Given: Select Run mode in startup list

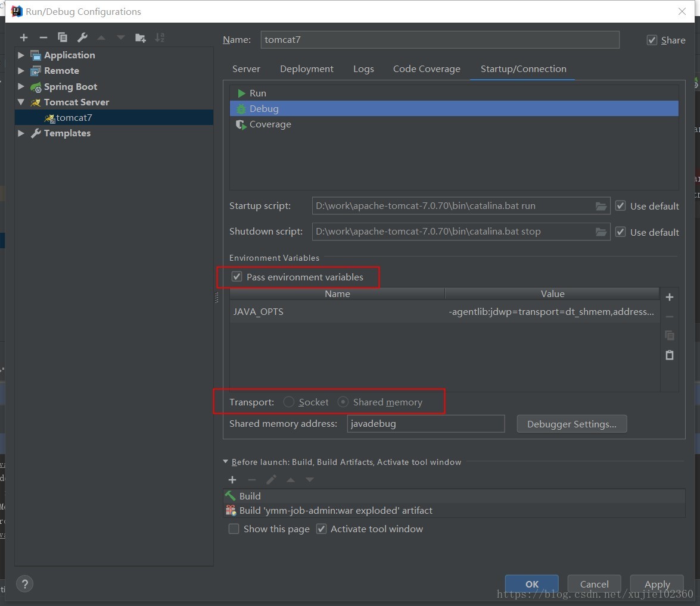Looking at the screenshot, I should pyautogui.click(x=454, y=93).
